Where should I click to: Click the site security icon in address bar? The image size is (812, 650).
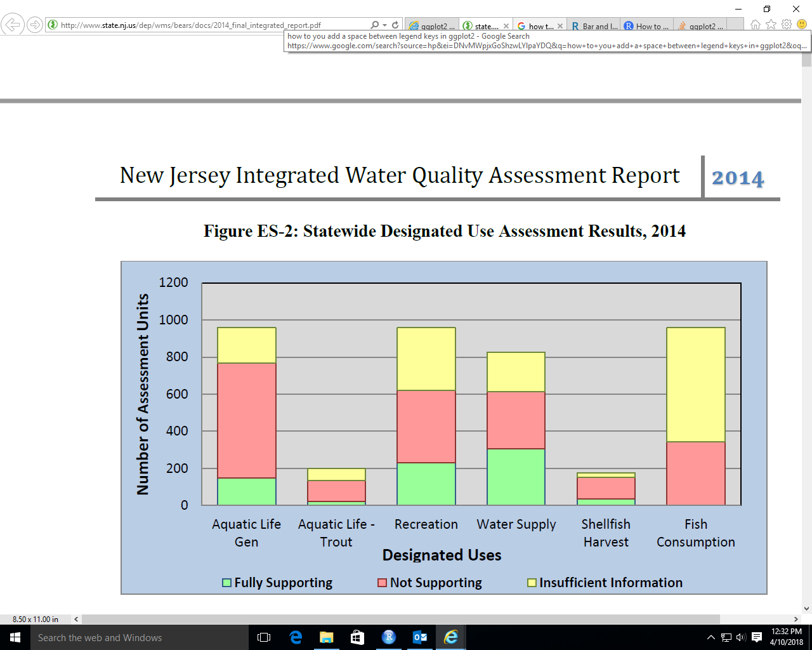point(53,25)
